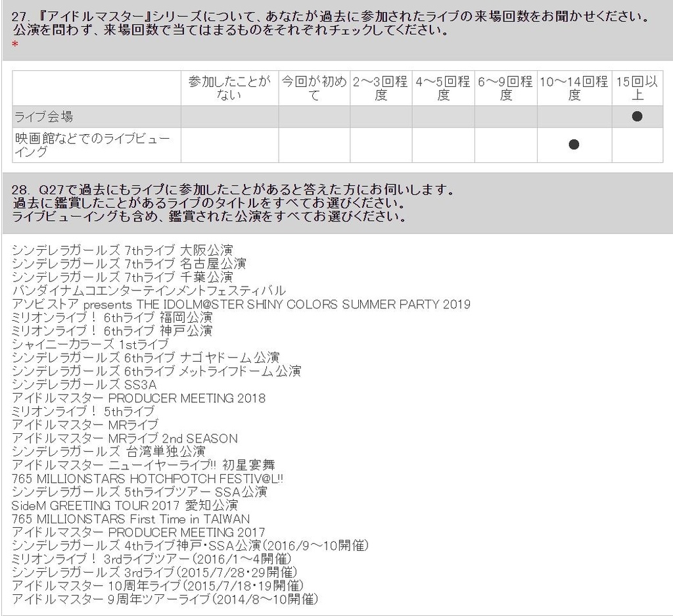Click "アイドルマスター MRライブ" without 2nd SEASON
The height and width of the screenshot is (616, 673).
coord(85,425)
